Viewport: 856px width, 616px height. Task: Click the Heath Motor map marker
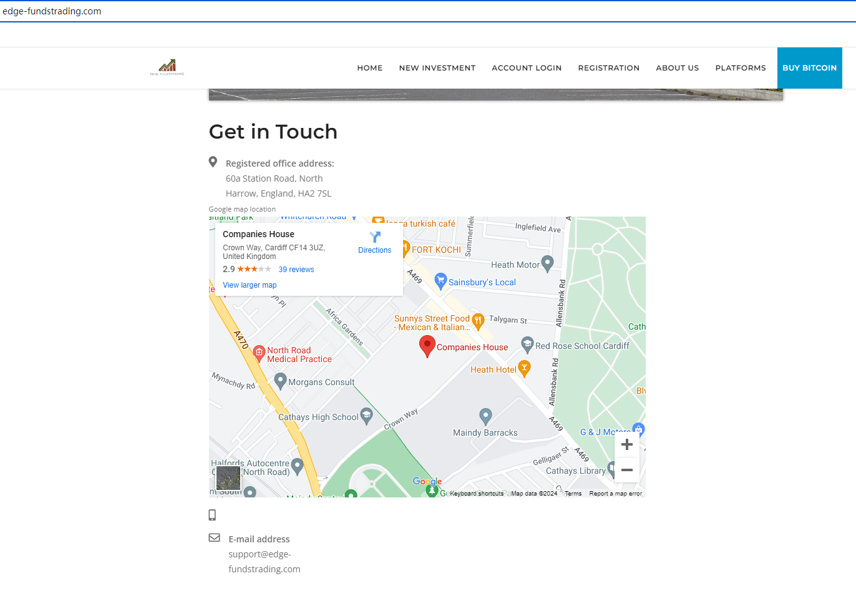pyautogui.click(x=547, y=263)
